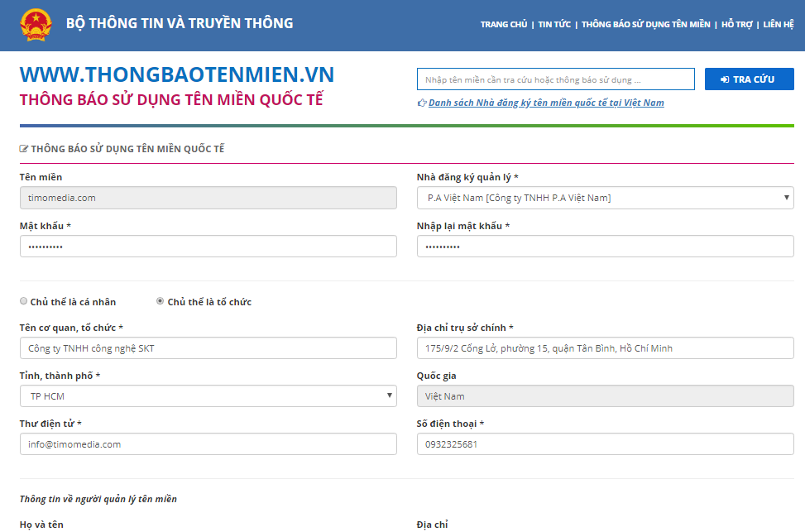Viewport: 805px width, 532px height.
Task: Open TIN TỨC menu item
Action: click(554, 24)
